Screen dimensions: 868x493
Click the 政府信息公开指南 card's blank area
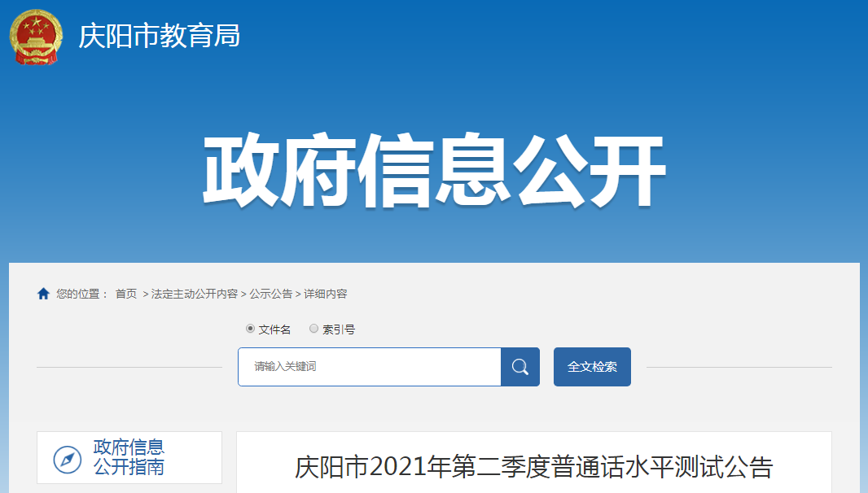194,457
